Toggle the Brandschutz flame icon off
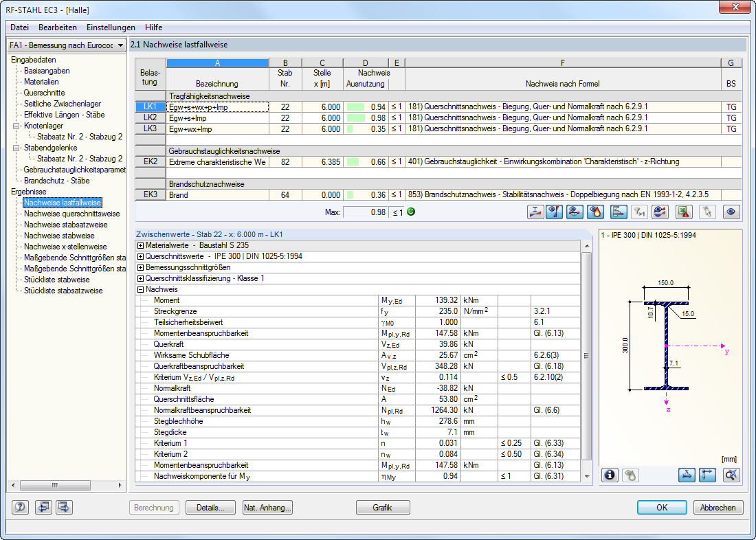 (x=595, y=212)
